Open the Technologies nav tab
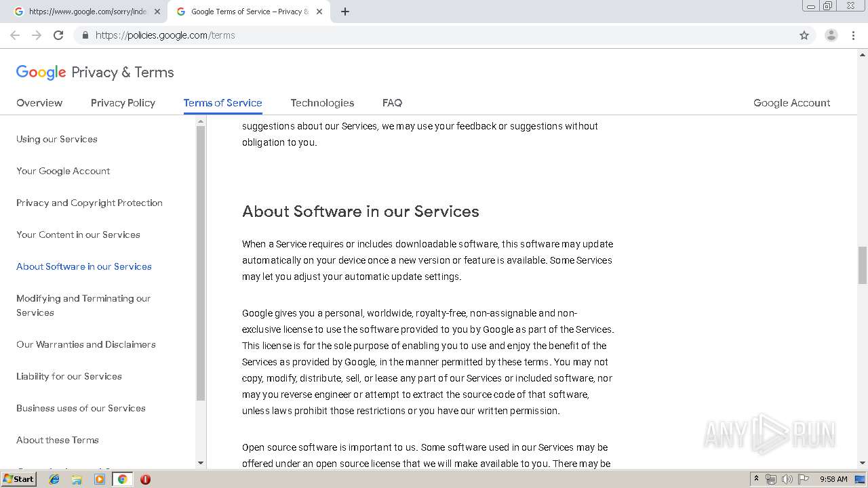This screenshot has width=868, height=488. (322, 103)
